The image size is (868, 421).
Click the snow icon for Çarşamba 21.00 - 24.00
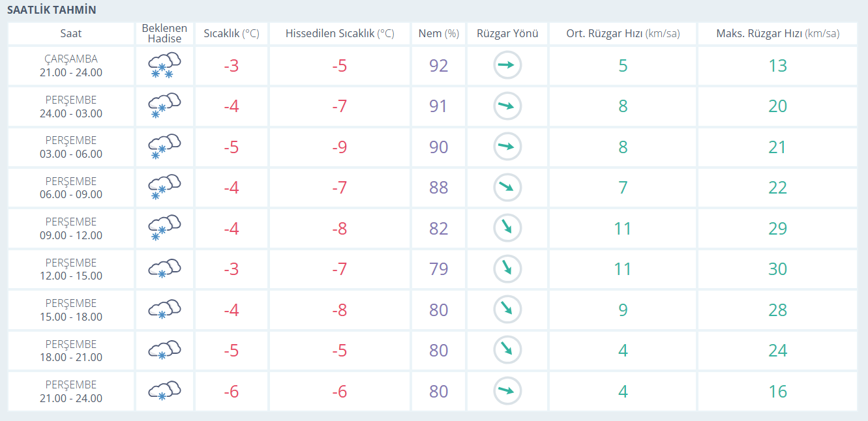click(164, 66)
